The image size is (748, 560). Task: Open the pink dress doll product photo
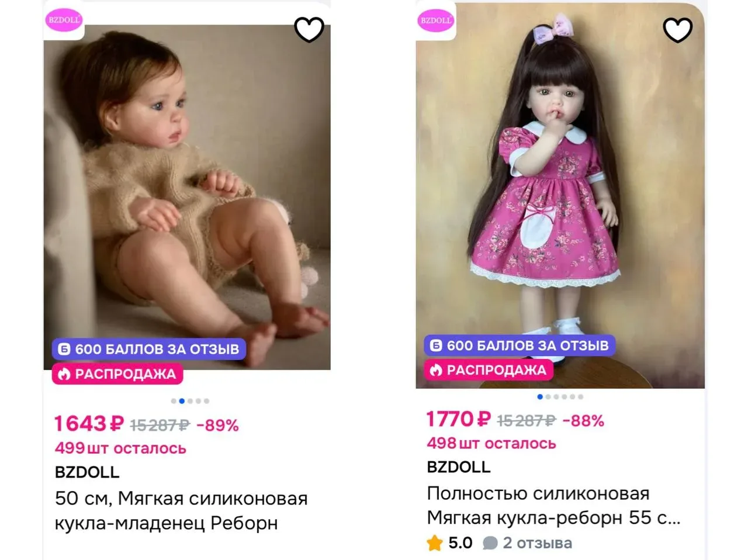(560, 195)
